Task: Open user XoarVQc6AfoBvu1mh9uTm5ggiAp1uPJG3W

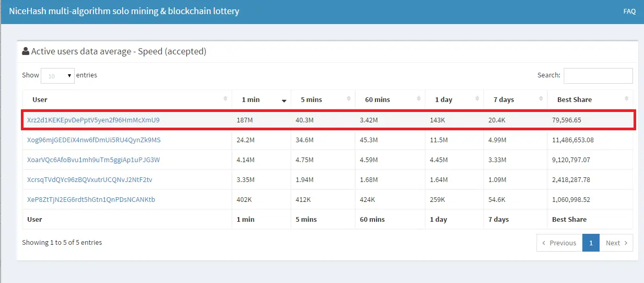Action: coord(93,160)
